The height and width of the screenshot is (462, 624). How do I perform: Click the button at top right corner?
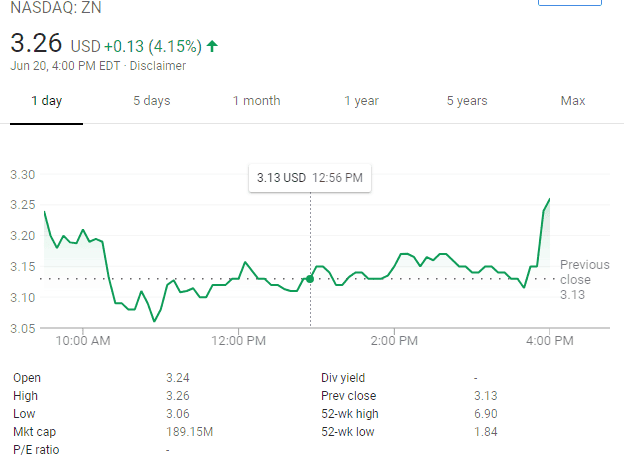(569, 3)
